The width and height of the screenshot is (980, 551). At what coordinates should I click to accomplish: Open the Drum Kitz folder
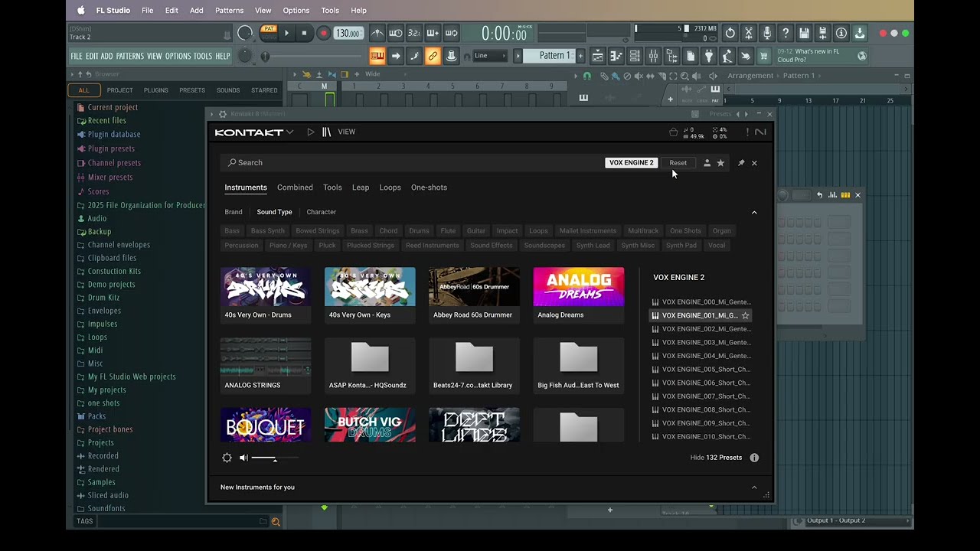[103, 298]
